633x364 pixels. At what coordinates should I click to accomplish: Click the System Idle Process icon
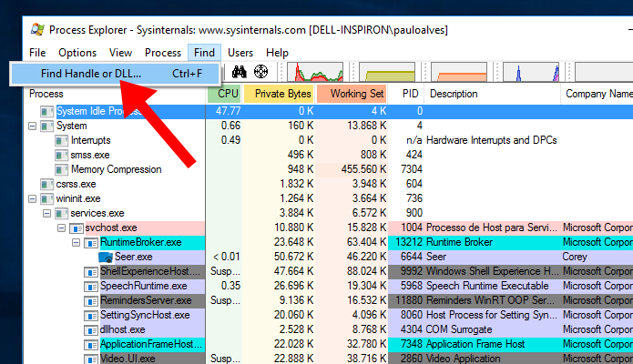pos(46,111)
